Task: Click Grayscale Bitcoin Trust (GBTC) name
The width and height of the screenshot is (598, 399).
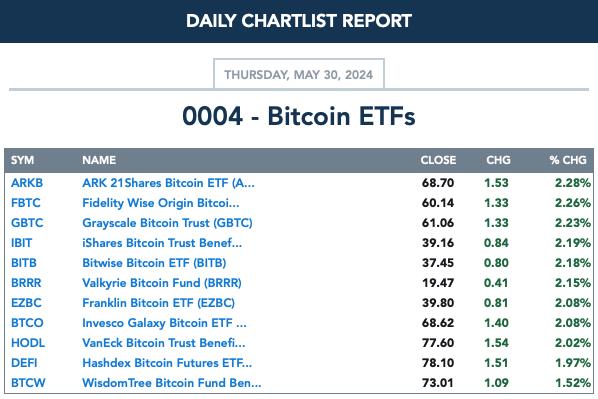Action: pos(167,223)
